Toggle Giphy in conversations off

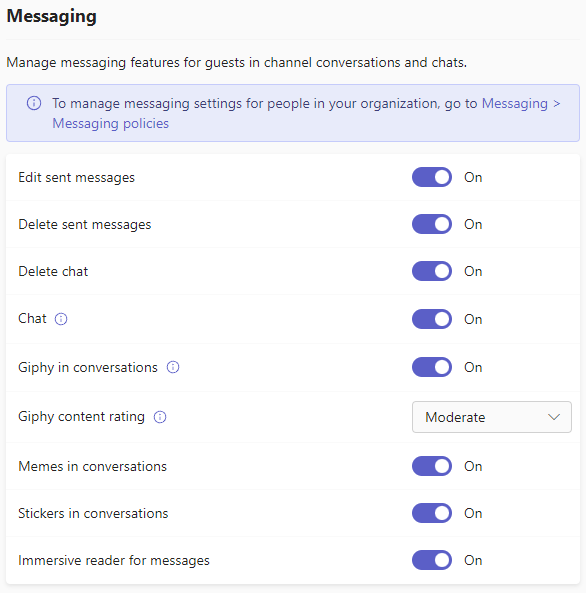pyautogui.click(x=432, y=367)
